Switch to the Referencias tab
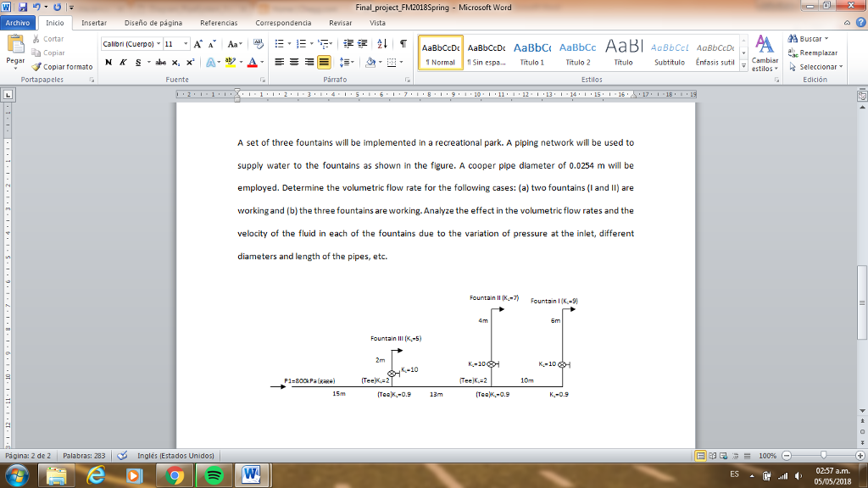 [219, 23]
